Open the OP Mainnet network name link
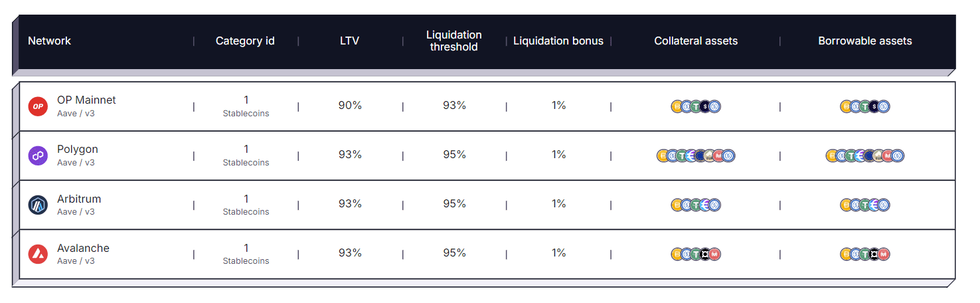The height and width of the screenshot is (303, 980). point(86,100)
